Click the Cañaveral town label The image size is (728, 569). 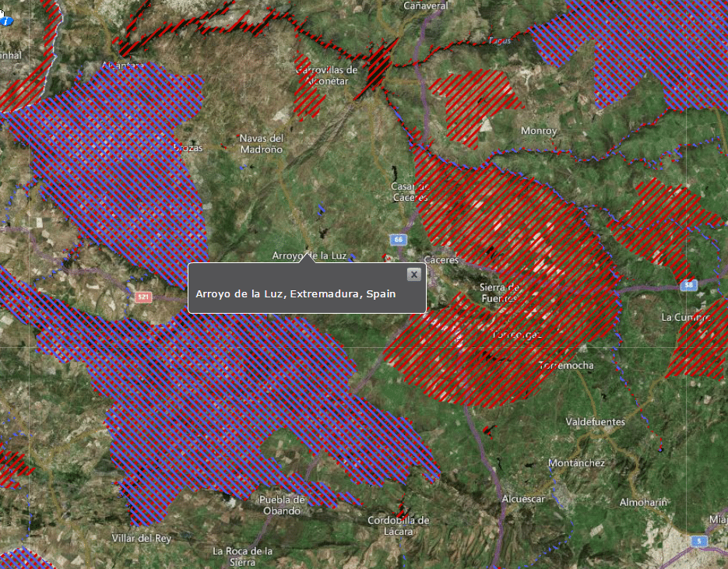tap(426, 5)
